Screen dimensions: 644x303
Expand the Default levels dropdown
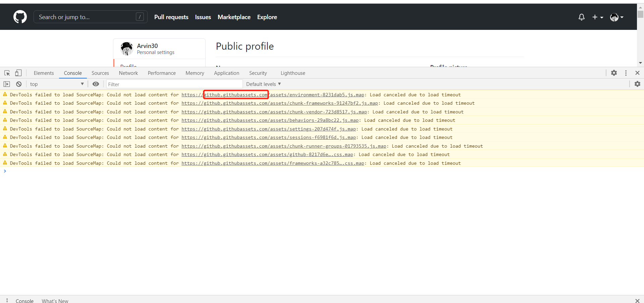tap(263, 84)
